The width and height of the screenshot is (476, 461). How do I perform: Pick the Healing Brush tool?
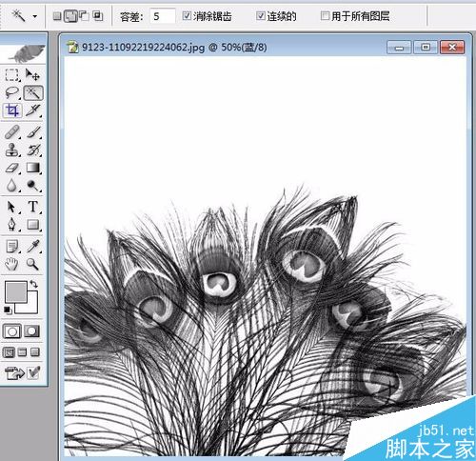[12, 132]
